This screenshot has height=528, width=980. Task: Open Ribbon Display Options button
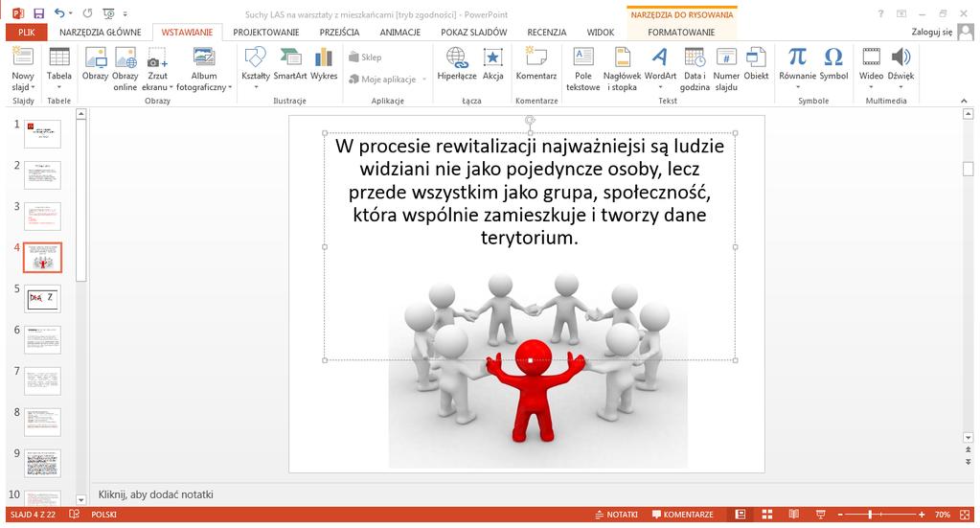[x=901, y=13]
